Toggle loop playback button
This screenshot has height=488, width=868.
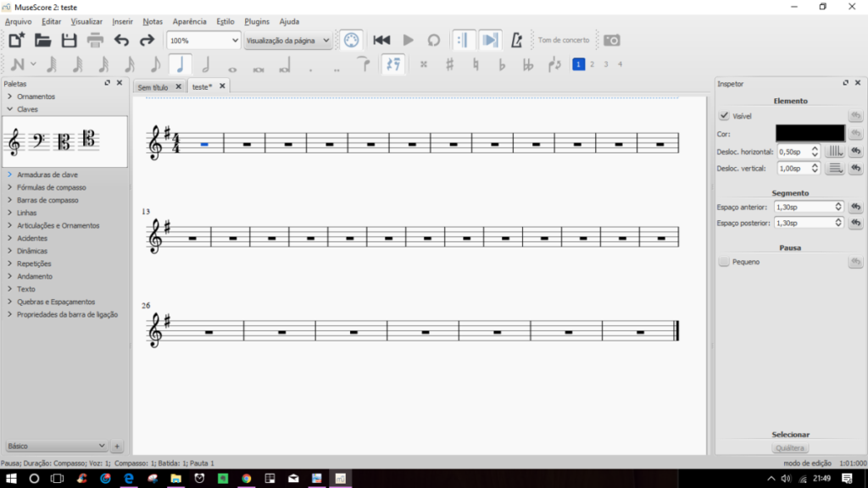433,40
